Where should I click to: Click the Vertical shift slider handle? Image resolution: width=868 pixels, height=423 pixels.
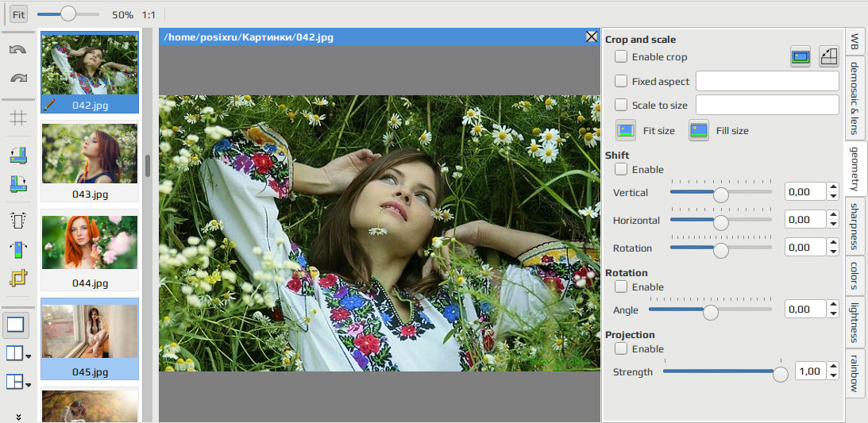(721, 194)
